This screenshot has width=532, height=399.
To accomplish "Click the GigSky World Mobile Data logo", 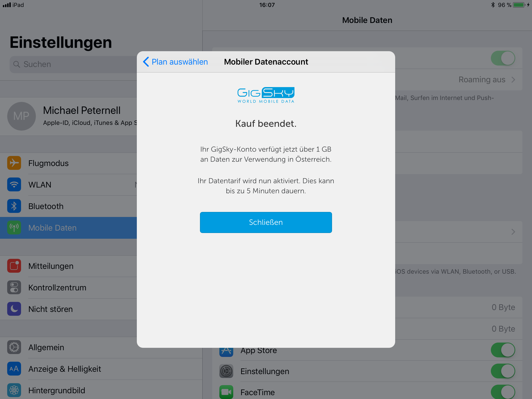I will pyautogui.click(x=266, y=95).
